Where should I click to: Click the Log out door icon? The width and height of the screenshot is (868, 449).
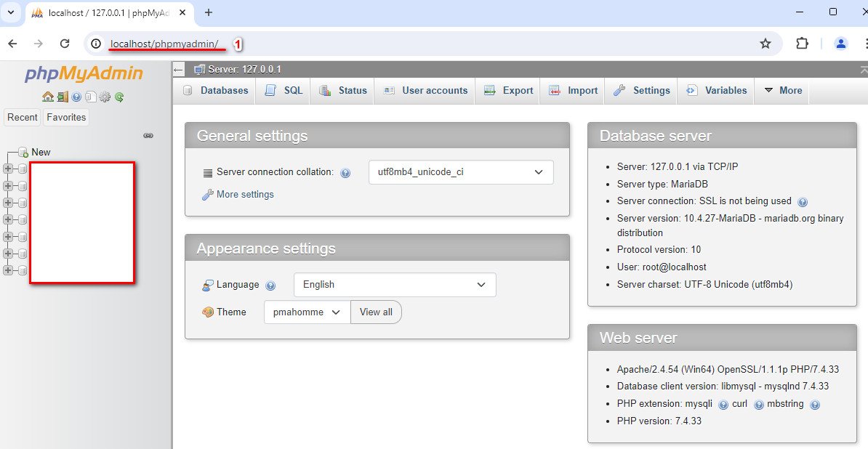tap(63, 97)
